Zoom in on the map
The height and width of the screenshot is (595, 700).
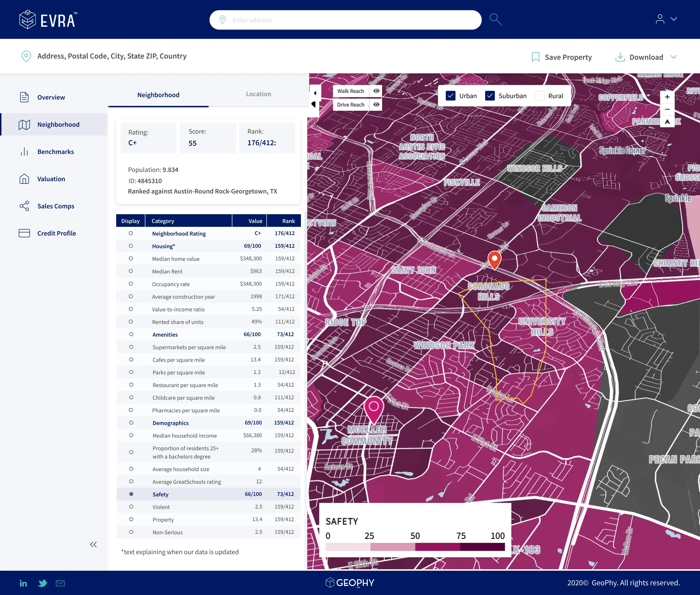tap(667, 97)
